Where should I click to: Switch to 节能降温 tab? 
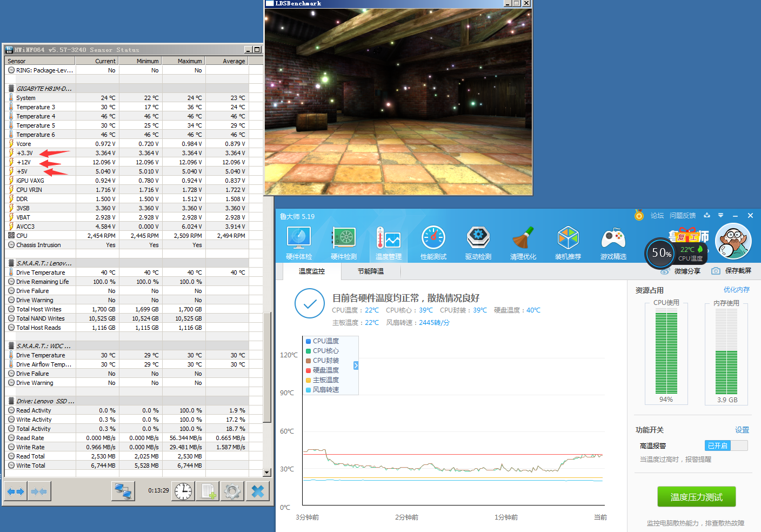371,271
